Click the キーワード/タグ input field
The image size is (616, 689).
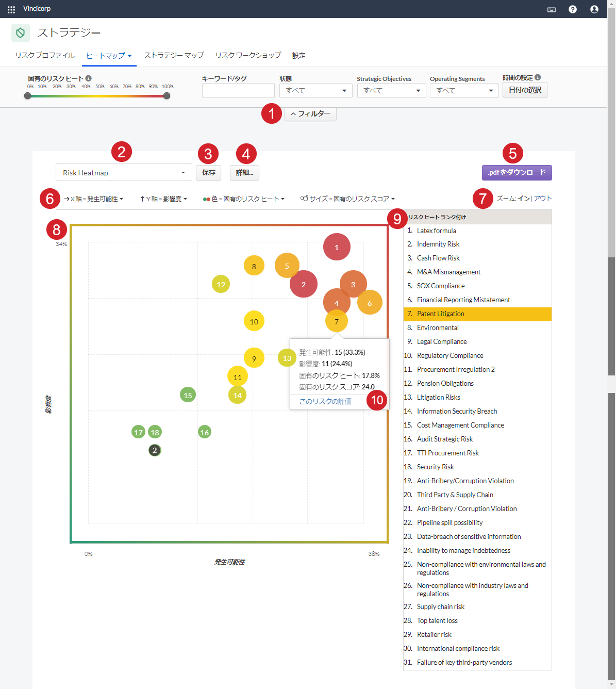coord(238,91)
